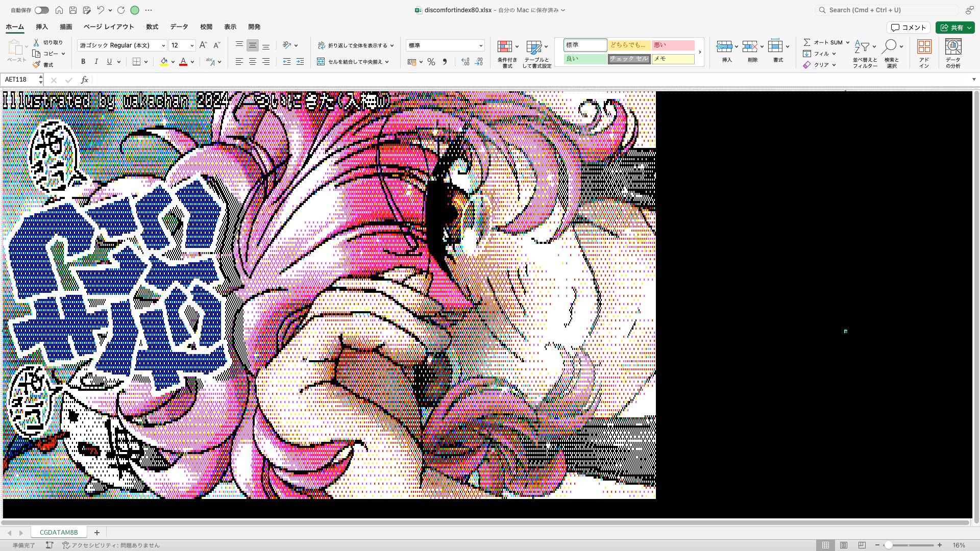Open the 描画 ribbon tab
Screen dimensions: 980x551
pos(66,27)
